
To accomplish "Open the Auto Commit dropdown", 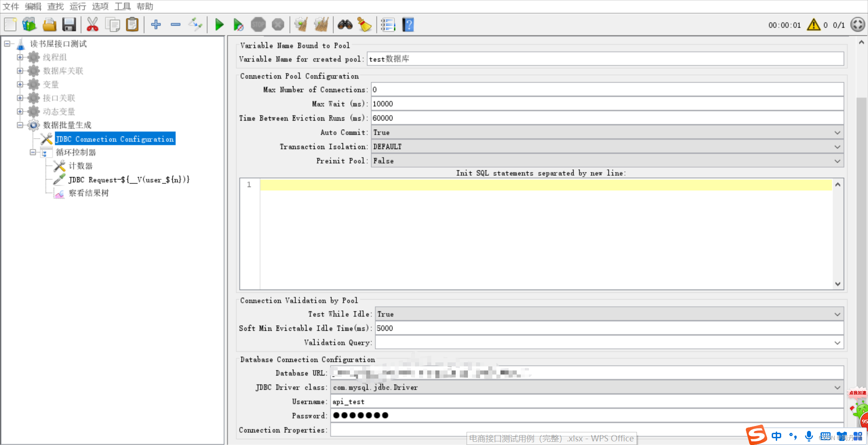I will 608,132.
